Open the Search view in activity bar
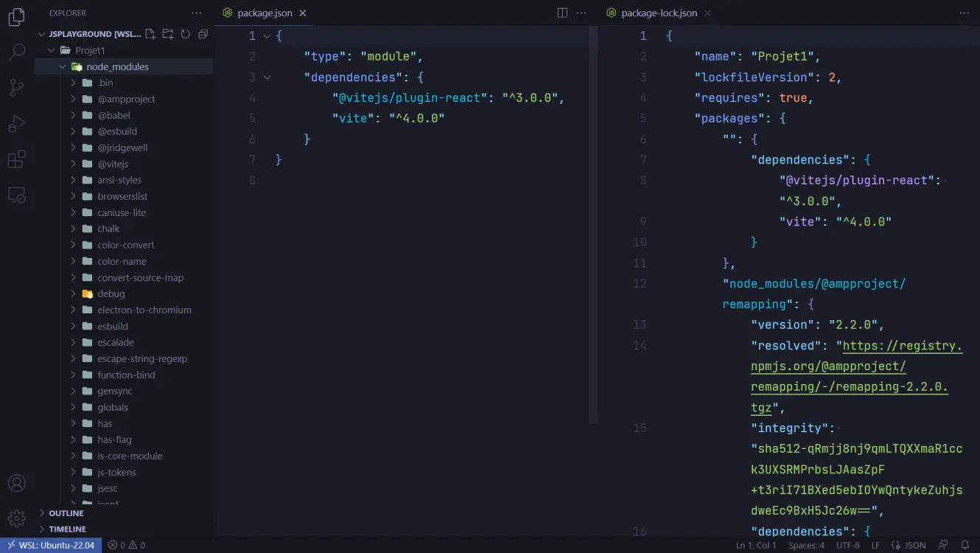 [16, 52]
